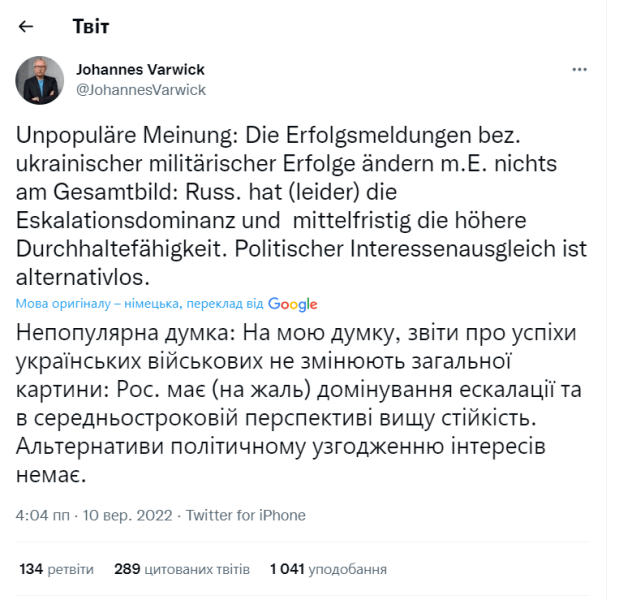The image size is (619, 600).
Task: Click the Твіт page header title
Action: (91, 26)
